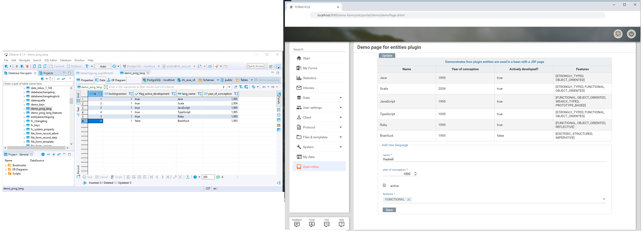Click the horizontal scrollbar under the table tree
Viewport: 644px width, 233px height.
pyautogui.click(x=36, y=148)
